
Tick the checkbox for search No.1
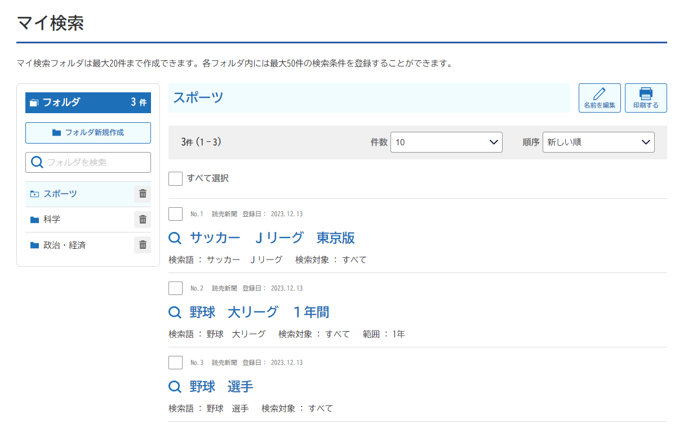point(176,214)
